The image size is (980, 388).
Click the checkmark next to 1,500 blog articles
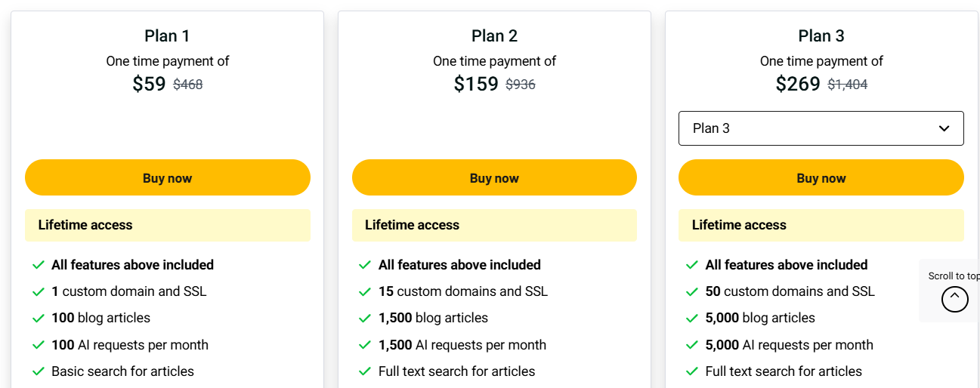click(365, 319)
